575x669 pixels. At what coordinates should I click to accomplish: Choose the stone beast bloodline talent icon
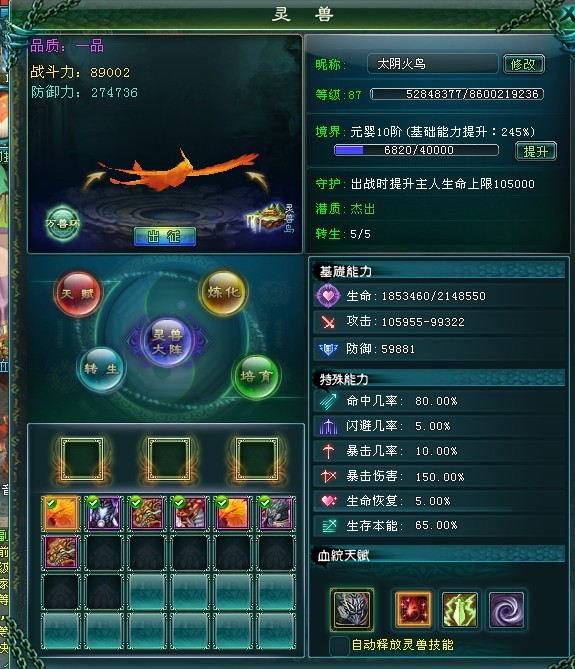(x=351, y=609)
